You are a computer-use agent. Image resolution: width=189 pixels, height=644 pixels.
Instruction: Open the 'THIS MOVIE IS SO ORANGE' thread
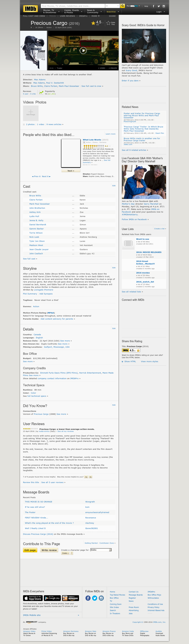(x=38, y=502)
